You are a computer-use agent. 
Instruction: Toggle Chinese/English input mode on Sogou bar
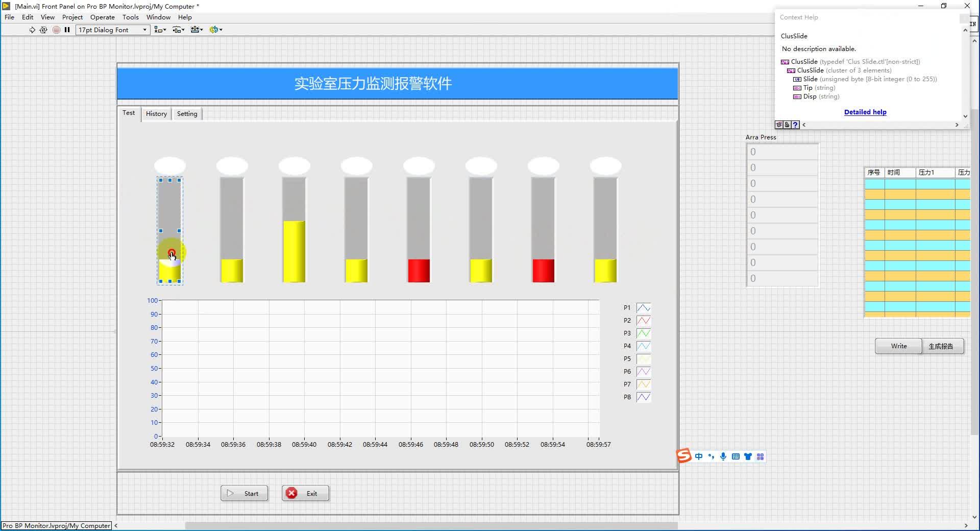coord(699,456)
